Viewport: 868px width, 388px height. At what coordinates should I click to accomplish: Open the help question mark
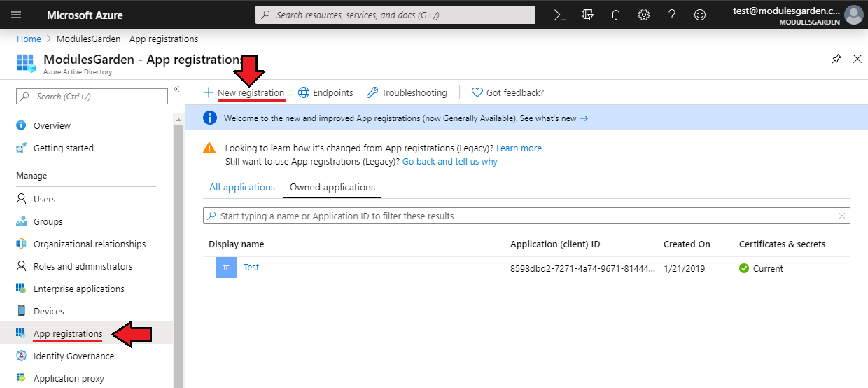pos(672,15)
